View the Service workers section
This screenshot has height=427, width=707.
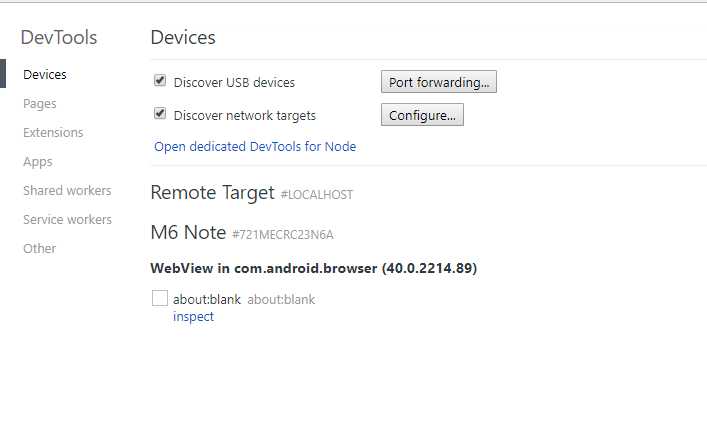67,219
